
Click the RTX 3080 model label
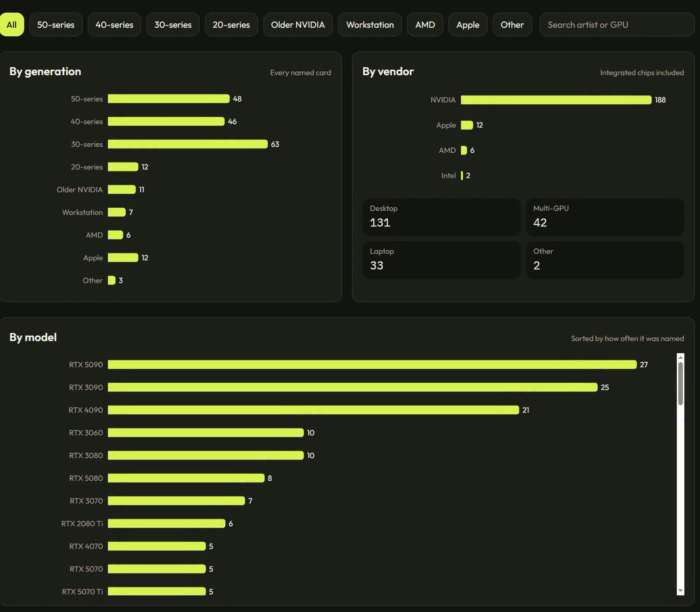[x=86, y=455]
